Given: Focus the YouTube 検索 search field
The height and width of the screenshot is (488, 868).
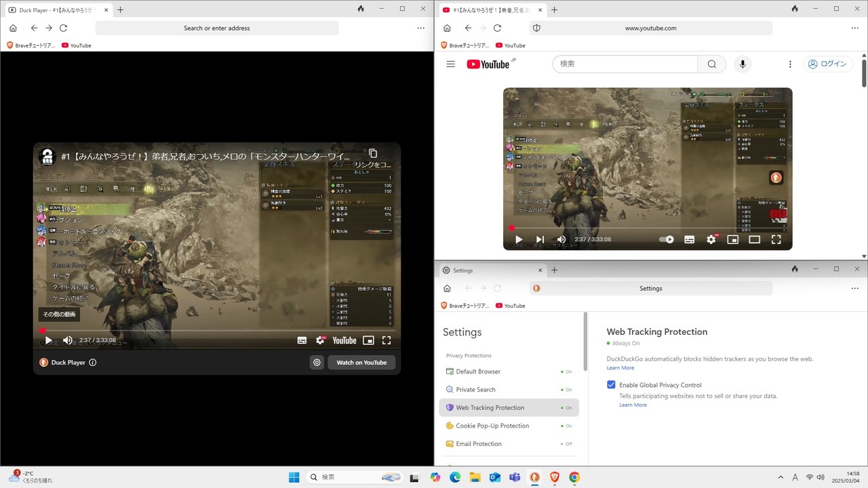Looking at the screenshot, I should point(625,64).
